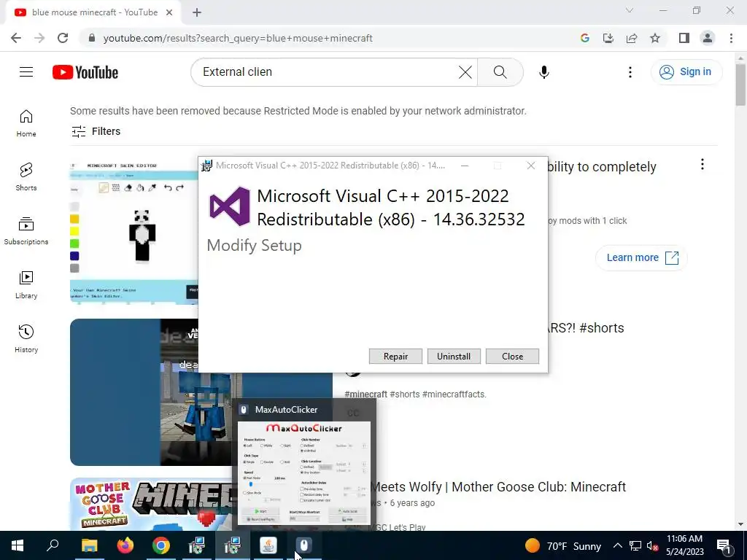Open the Filters option above results
This screenshot has height=560, width=747.
96,131
